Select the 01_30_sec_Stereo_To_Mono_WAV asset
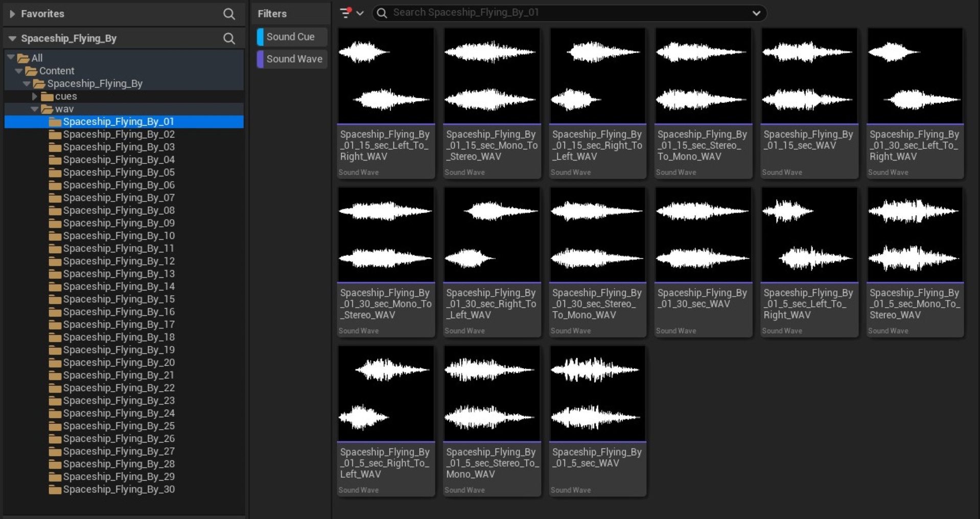980x519 pixels. 598,262
